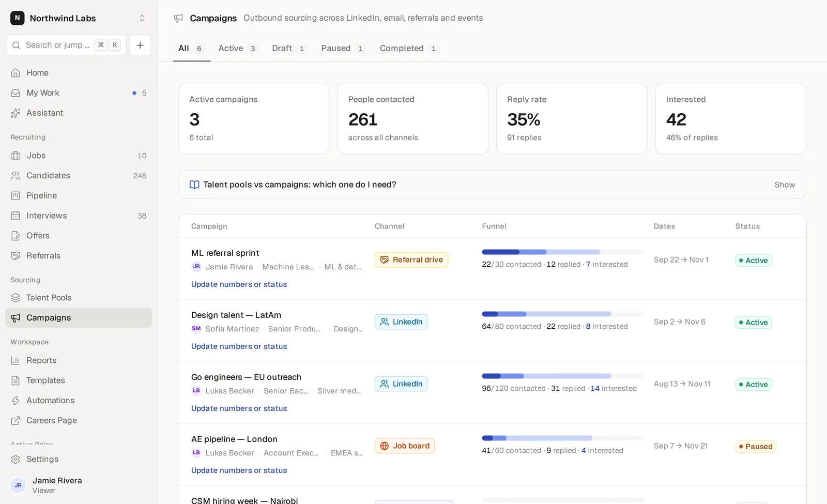Click the Job board channel badge

coord(405,446)
